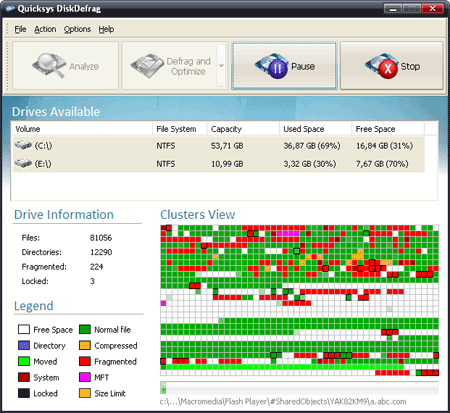The image size is (450, 413).
Task: Click the drive icon next to (C:\)
Action: pyautogui.click(x=23, y=145)
